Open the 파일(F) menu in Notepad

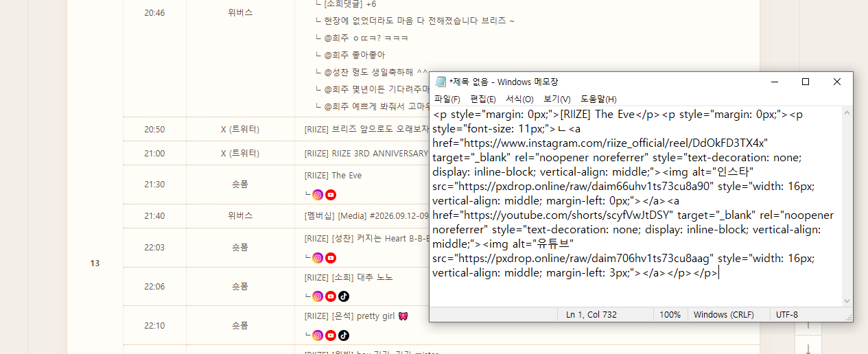coord(447,99)
